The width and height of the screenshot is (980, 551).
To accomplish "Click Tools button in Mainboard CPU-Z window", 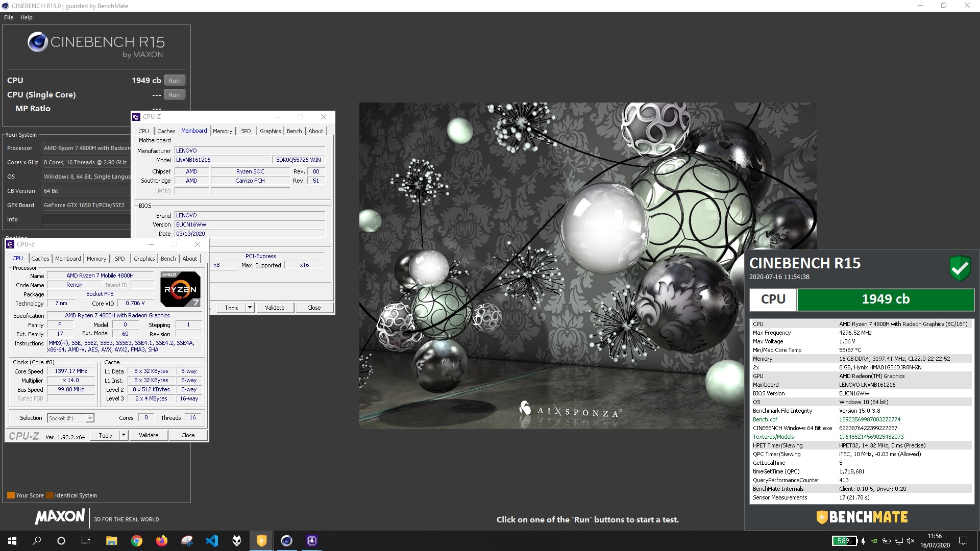I will (231, 308).
